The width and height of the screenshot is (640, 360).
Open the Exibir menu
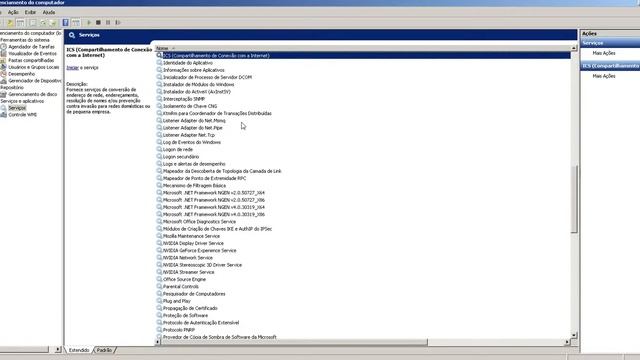coord(30,12)
